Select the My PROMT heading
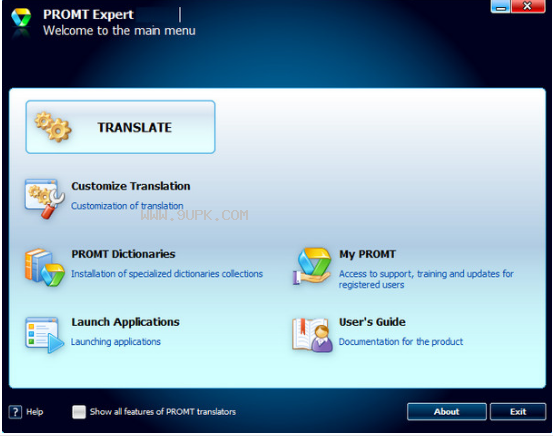553x436 pixels. point(367,254)
